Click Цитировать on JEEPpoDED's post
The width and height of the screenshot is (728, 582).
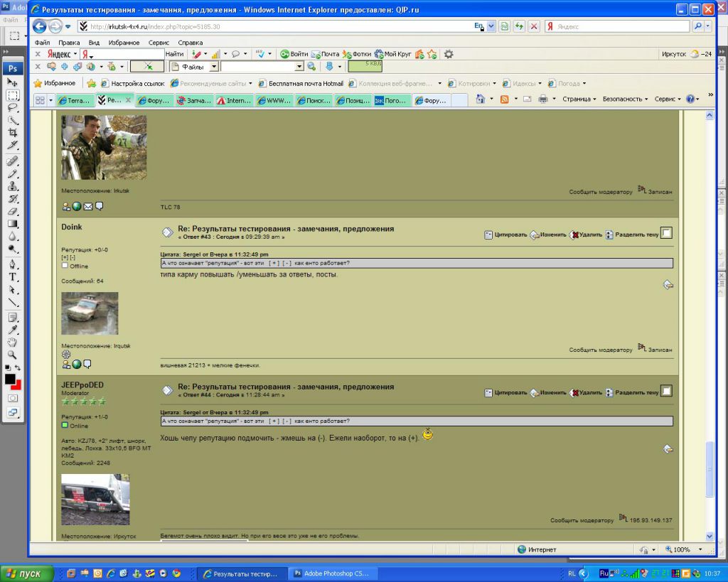pos(505,392)
